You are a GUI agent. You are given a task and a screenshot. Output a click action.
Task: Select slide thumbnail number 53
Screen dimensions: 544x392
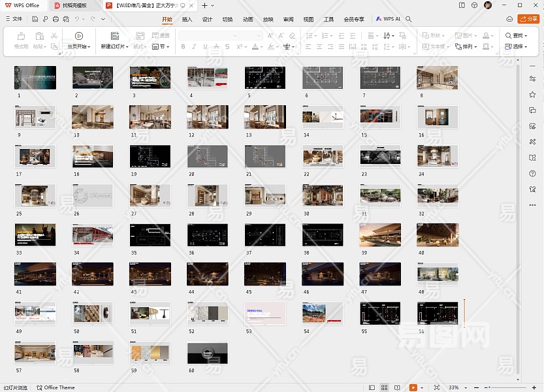click(265, 313)
